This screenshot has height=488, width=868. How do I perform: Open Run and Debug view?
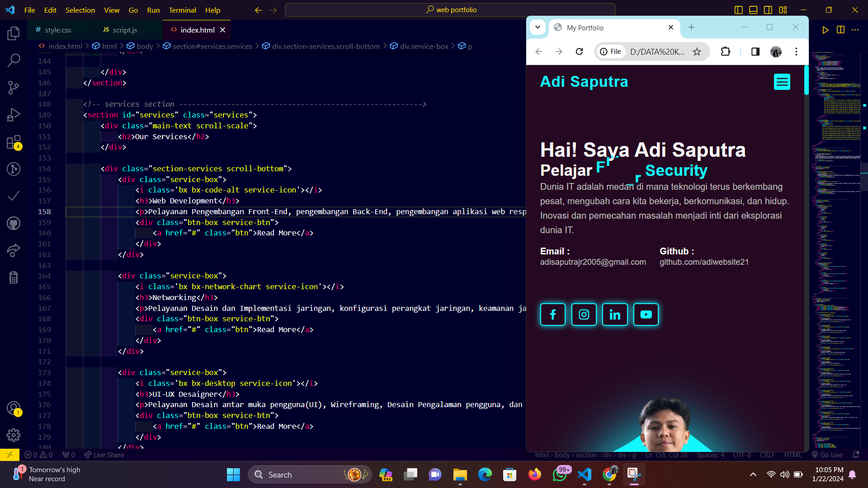click(x=14, y=115)
